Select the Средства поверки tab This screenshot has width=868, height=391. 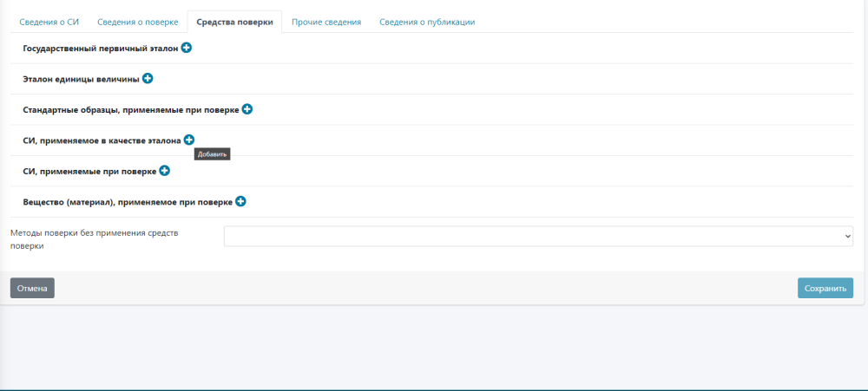point(235,22)
